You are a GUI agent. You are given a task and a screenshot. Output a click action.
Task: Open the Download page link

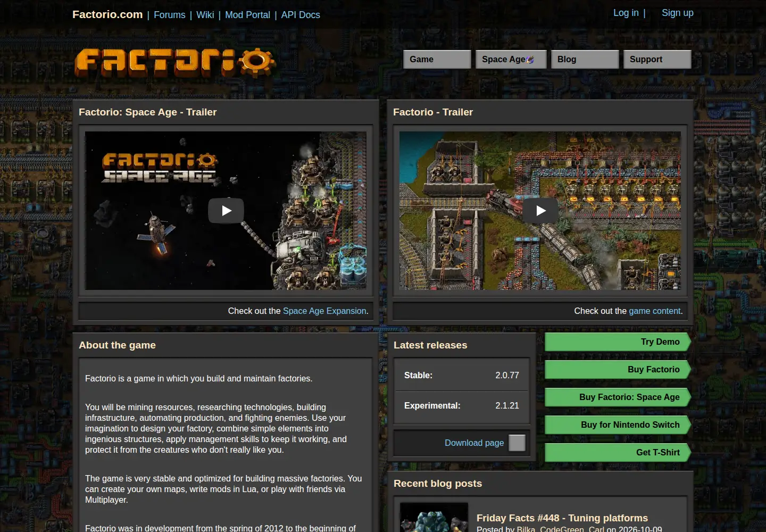pyautogui.click(x=474, y=443)
